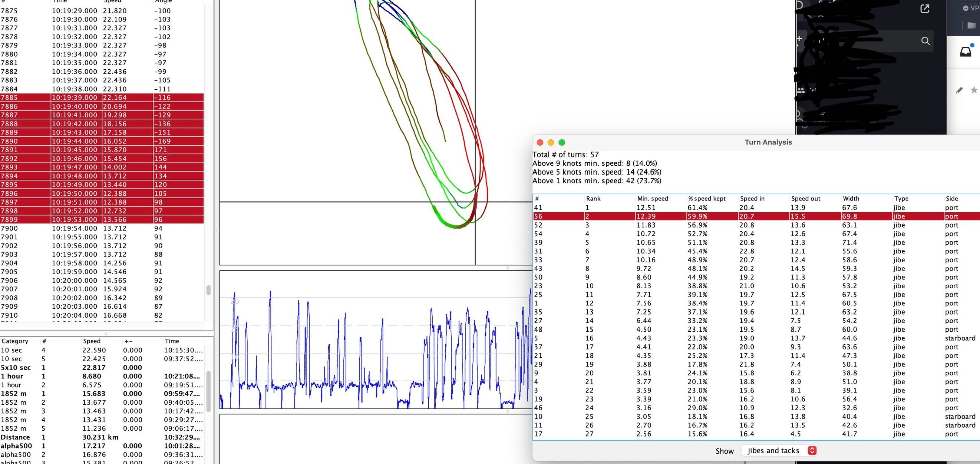The height and width of the screenshot is (464, 980).
Task: Toggle the VPN indicator pill
Action: click(970, 8)
